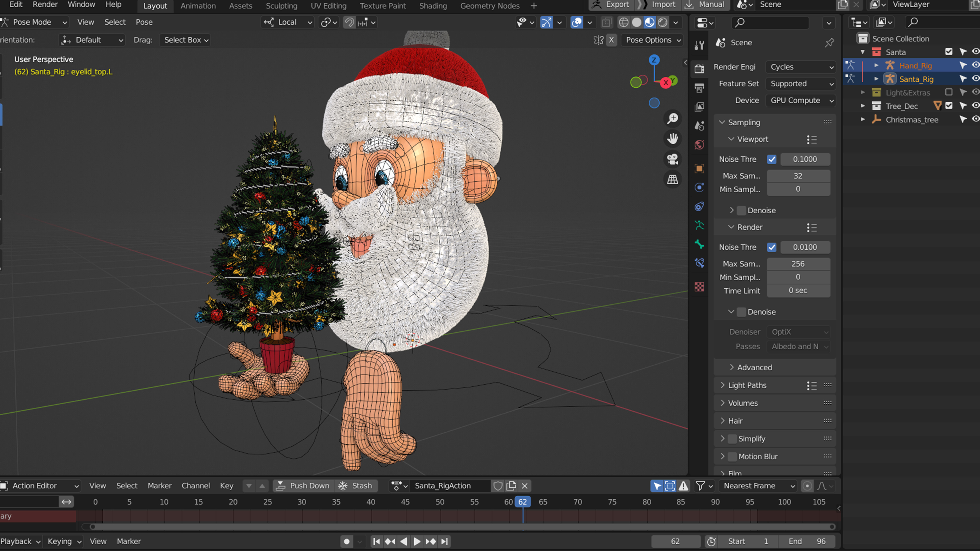
Task: Open the Bone properties tab icon
Action: 699,244
